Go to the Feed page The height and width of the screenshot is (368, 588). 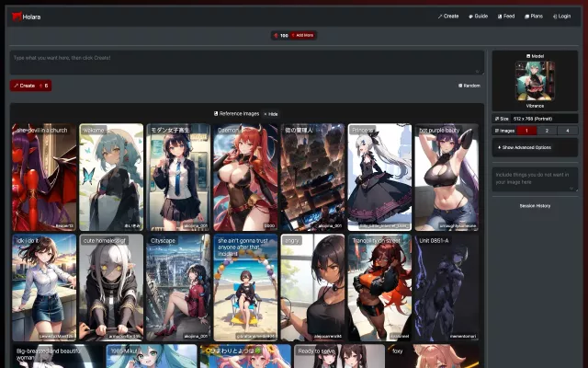[x=506, y=16]
